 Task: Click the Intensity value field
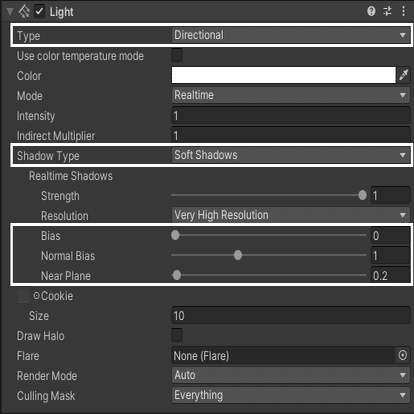pos(291,115)
